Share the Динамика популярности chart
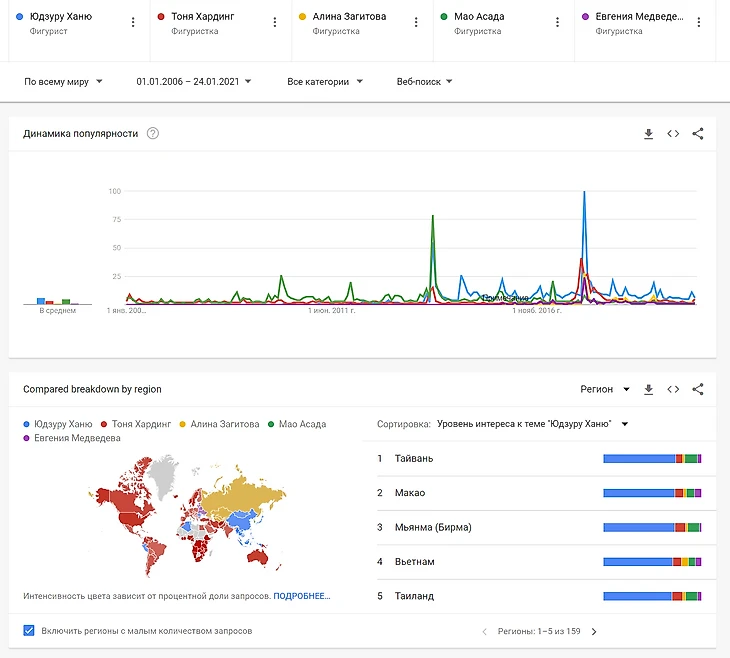 pyautogui.click(x=698, y=134)
